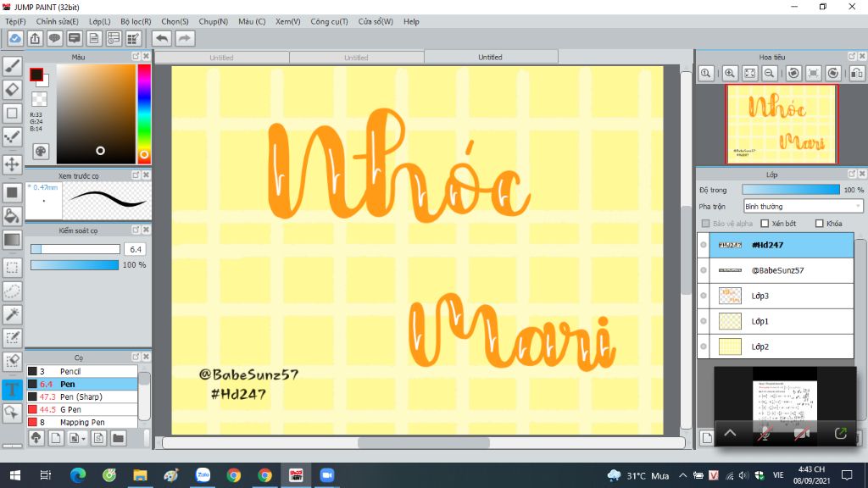Select the Lasso selection tool

(12, 291)
